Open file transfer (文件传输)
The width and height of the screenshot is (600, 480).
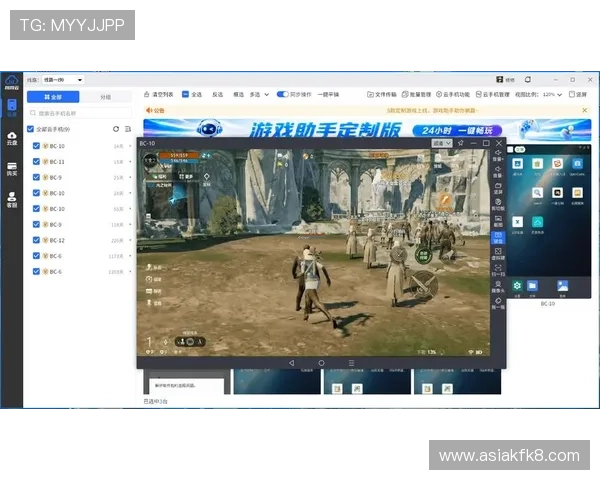pos(382,94)
